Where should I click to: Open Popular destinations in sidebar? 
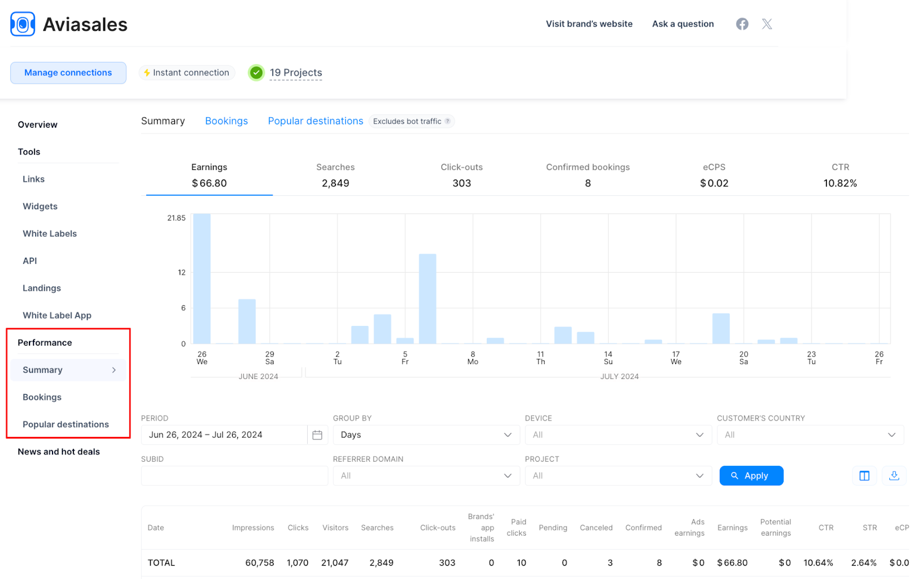pyautogui.click(x=66, y=424)
